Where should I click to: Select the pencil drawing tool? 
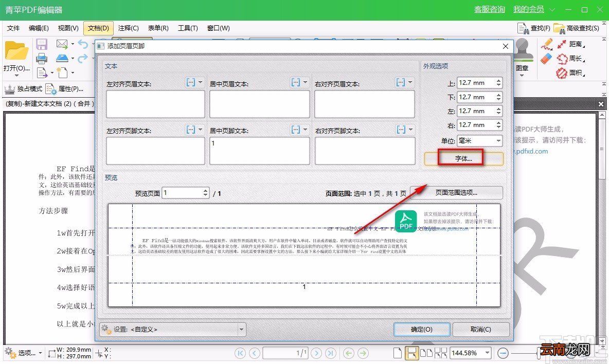(x=546, y=44)
